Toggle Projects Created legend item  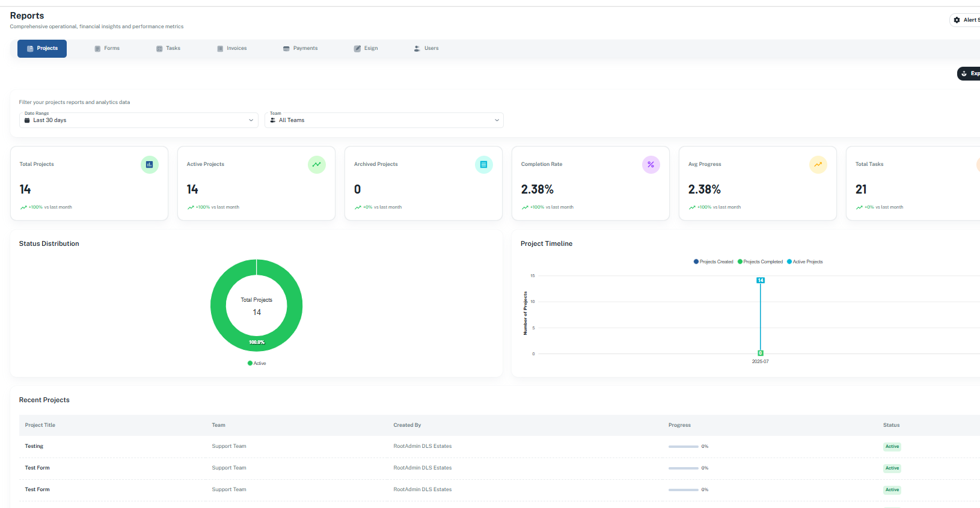click(x=714, y=262)
